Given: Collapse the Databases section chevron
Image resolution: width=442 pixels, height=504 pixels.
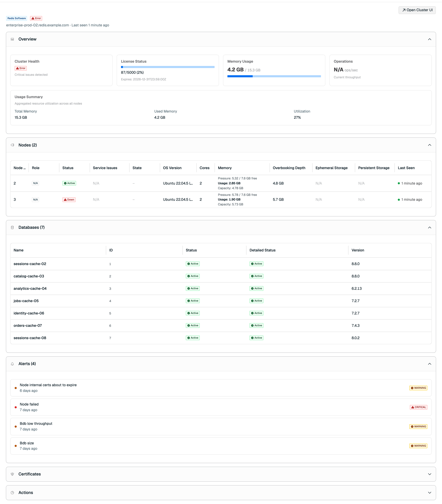Looking at the screenshot, I should tap(429, 227).
